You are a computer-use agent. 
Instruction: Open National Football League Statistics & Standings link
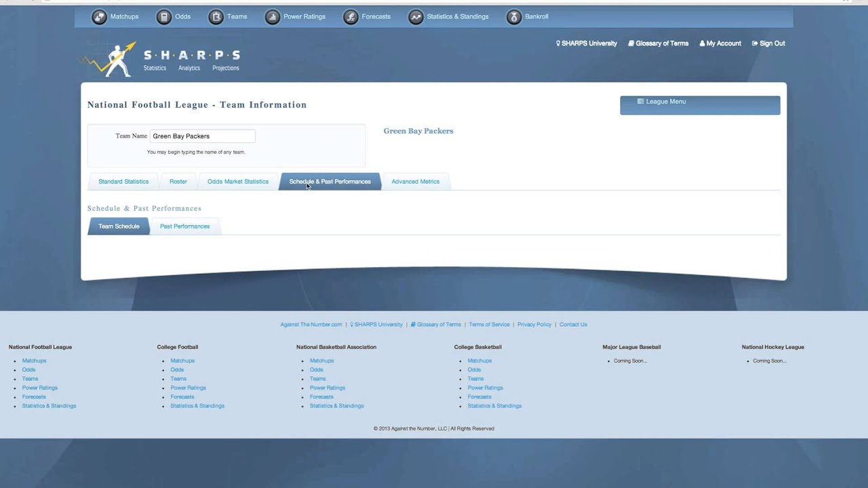click(49, 406)
